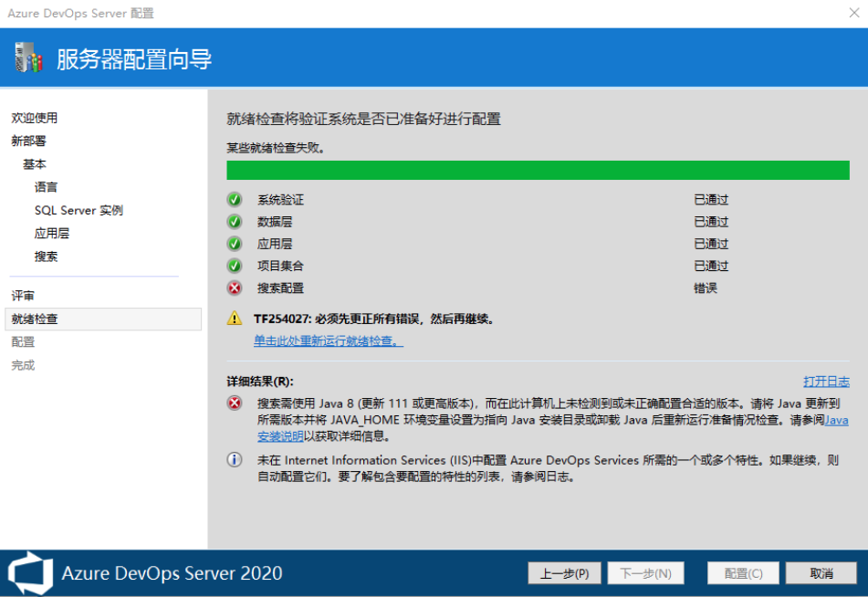868x597 pixels.
Task: Open the 欢迎使用 step in the sidebar
Action: point(35,118)
